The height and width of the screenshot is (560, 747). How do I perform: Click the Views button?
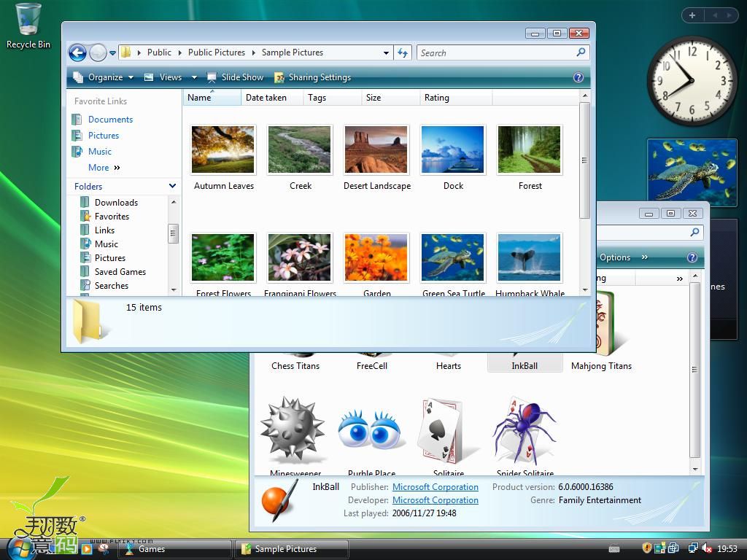point(164,77)
